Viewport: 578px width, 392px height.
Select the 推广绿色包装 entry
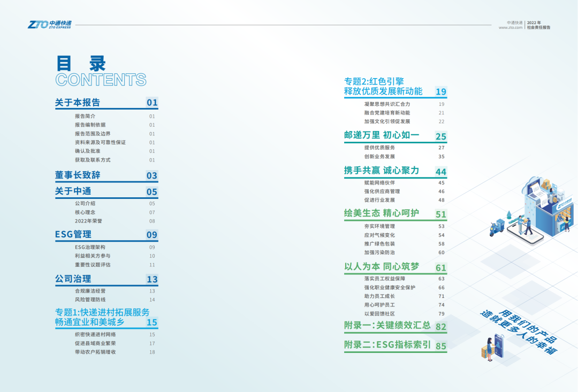click(379, 244)
